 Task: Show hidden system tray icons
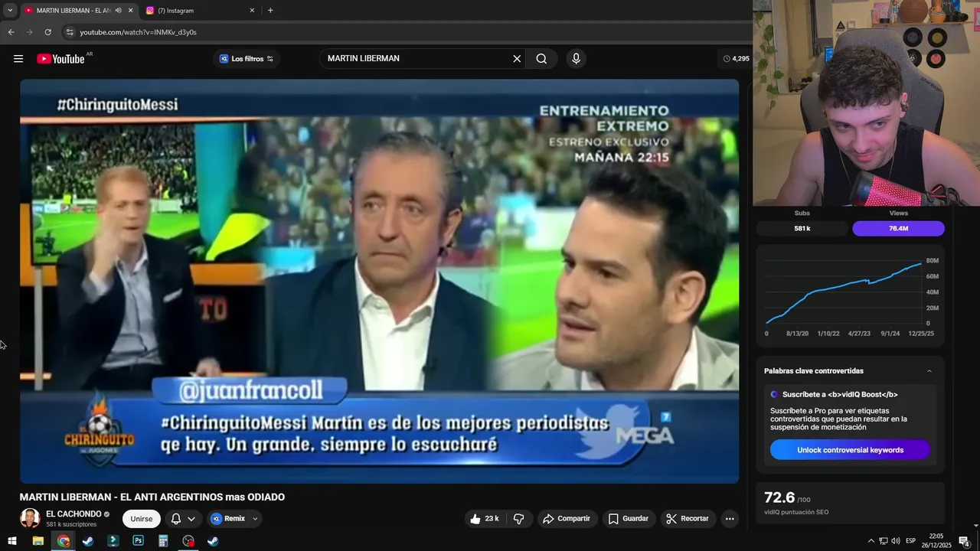coord(871,541)
